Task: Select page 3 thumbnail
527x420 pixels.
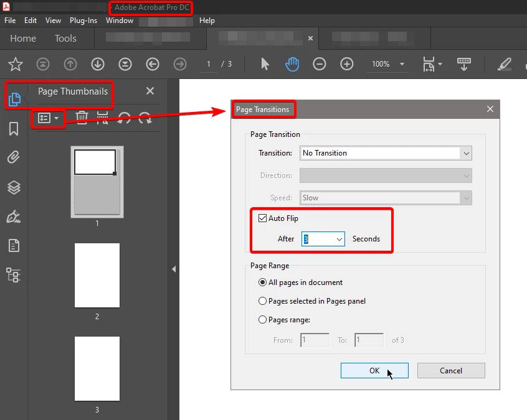Action: (97, 368)
